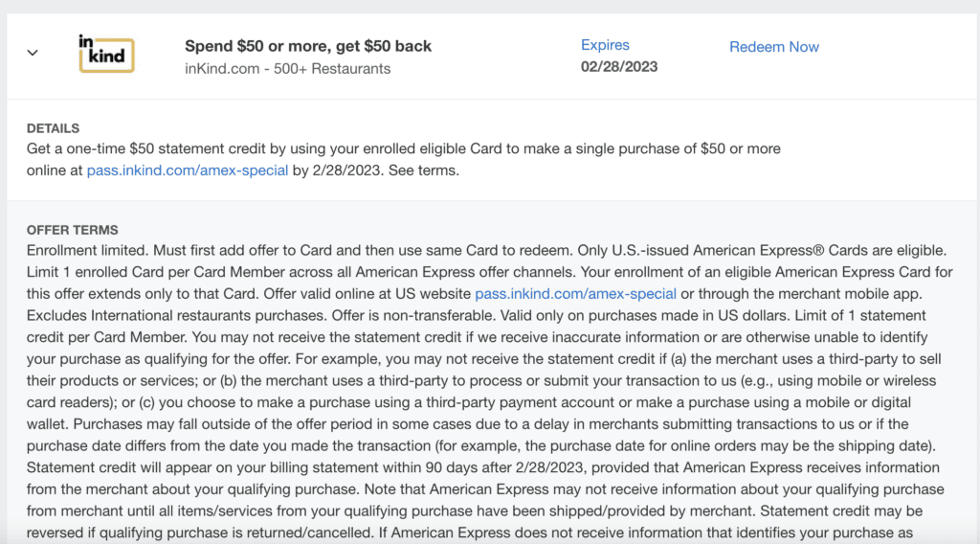Click the 02/28/2023 expiration date

619,67
